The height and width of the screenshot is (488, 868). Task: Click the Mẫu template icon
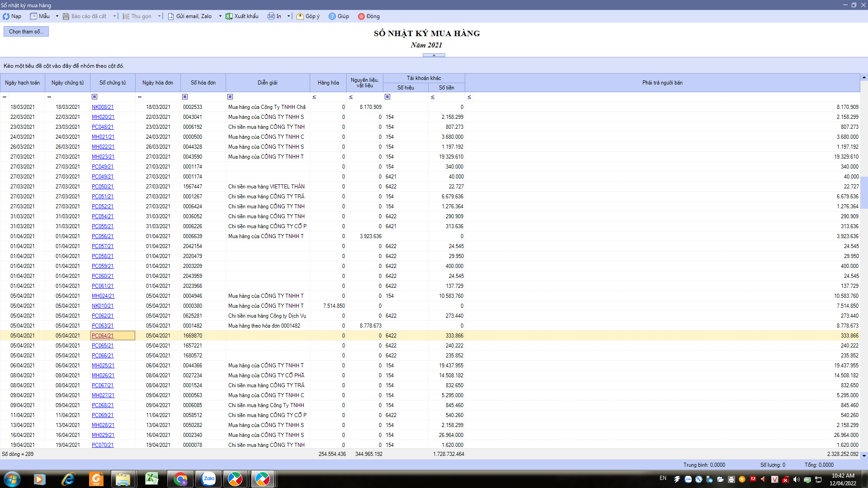pos(33,16)
